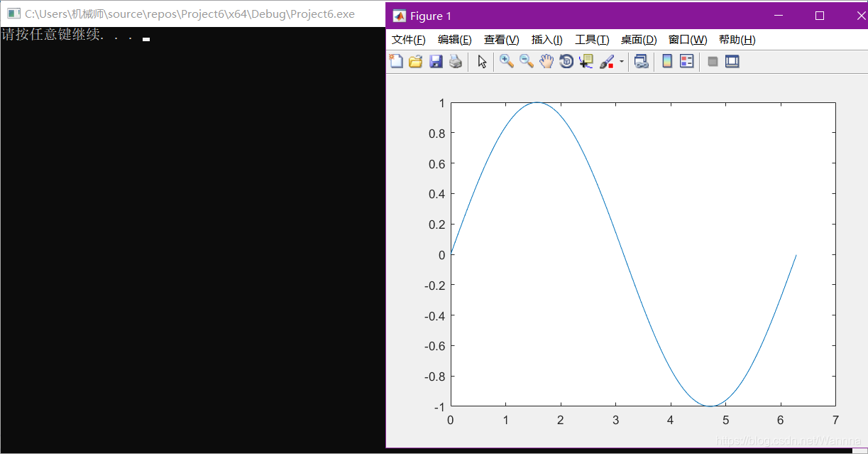Click the x-axis label 3
Screen dimensions: 868x454
coord(615,420)
